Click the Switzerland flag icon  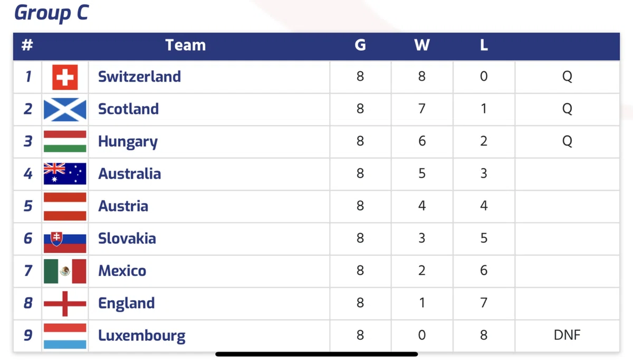tap(65, 77)
